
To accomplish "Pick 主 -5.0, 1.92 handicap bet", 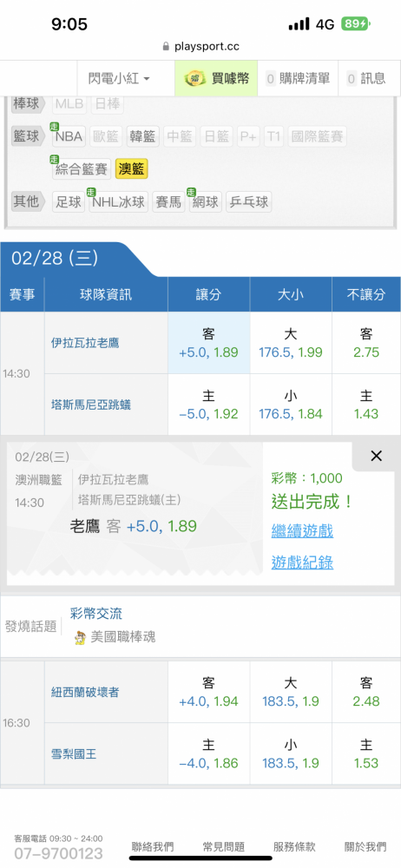I will [209, 404].
